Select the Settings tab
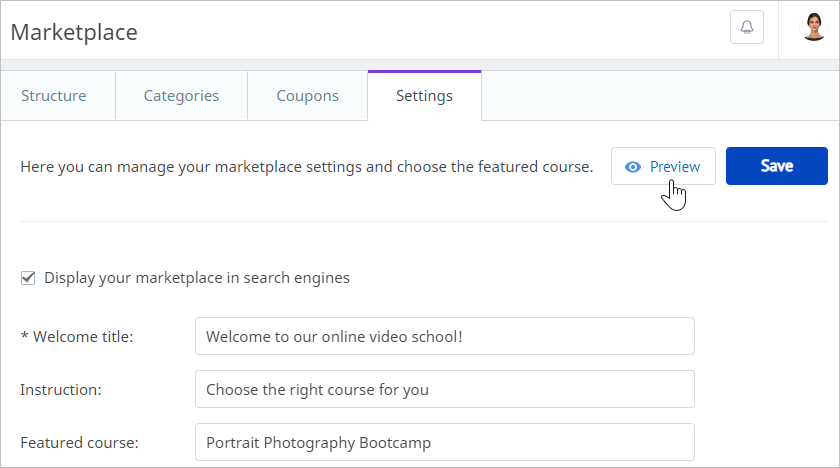This screenshot has width=840, height=468. point(424,96)
